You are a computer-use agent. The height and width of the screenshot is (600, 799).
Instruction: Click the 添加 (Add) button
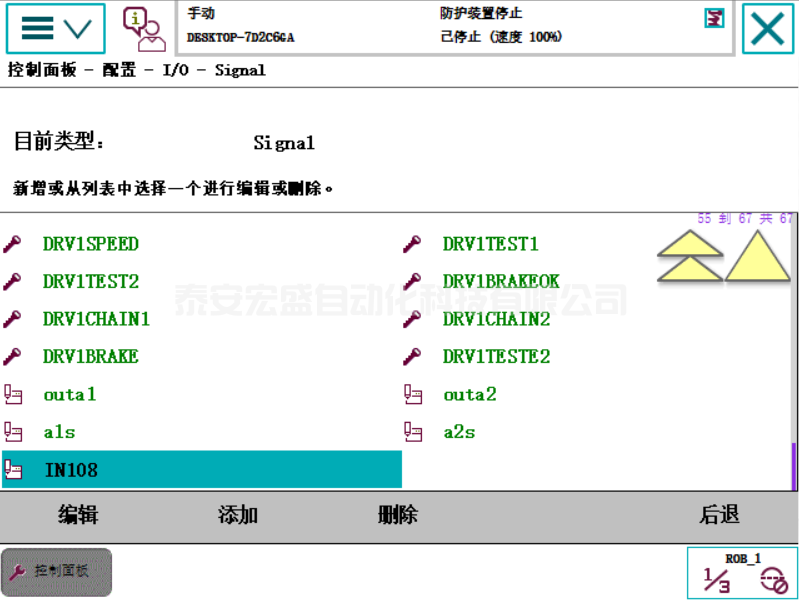pos(238,515)
